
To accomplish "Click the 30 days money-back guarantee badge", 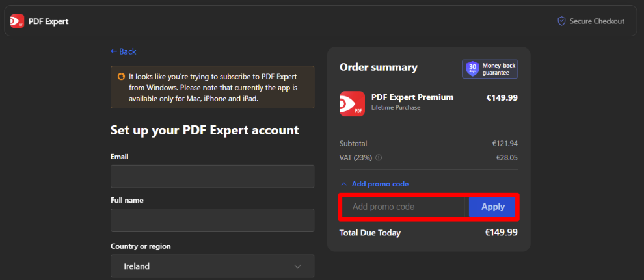I will 490,69.
